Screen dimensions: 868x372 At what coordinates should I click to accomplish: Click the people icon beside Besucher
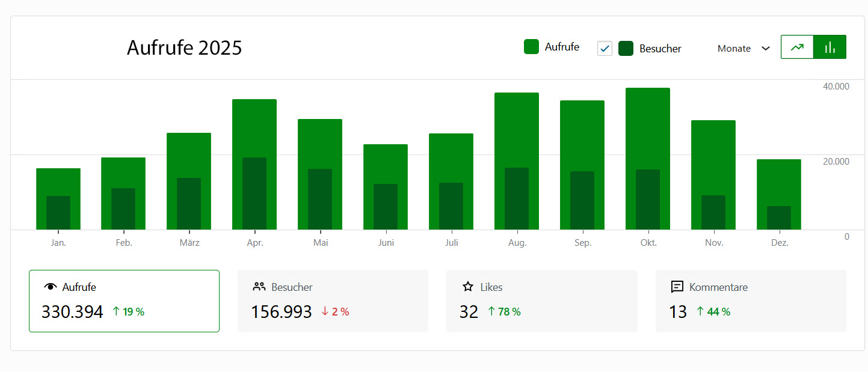[259, 287]
